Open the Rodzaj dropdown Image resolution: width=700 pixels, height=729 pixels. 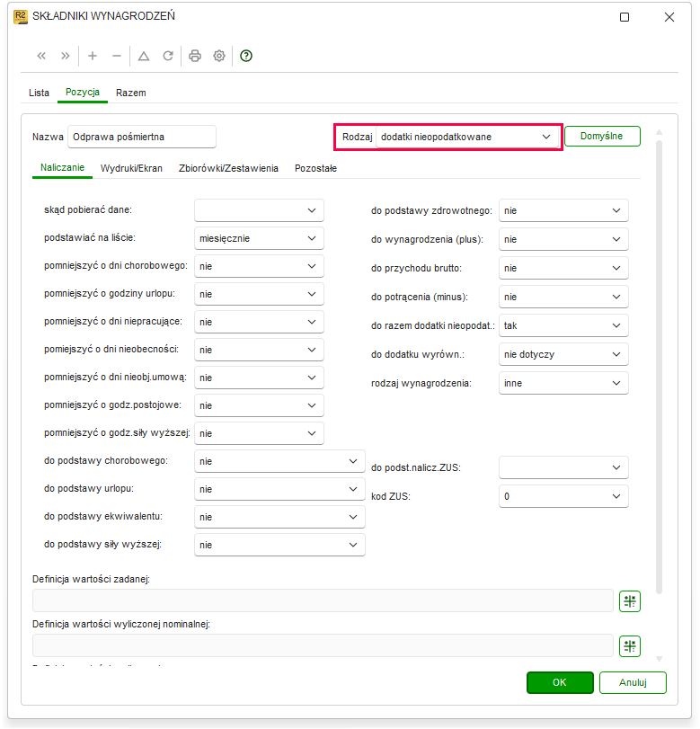tap(467, 137)
